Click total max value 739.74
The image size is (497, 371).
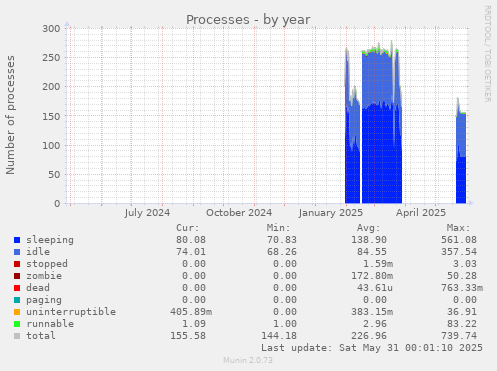(459, 336)
